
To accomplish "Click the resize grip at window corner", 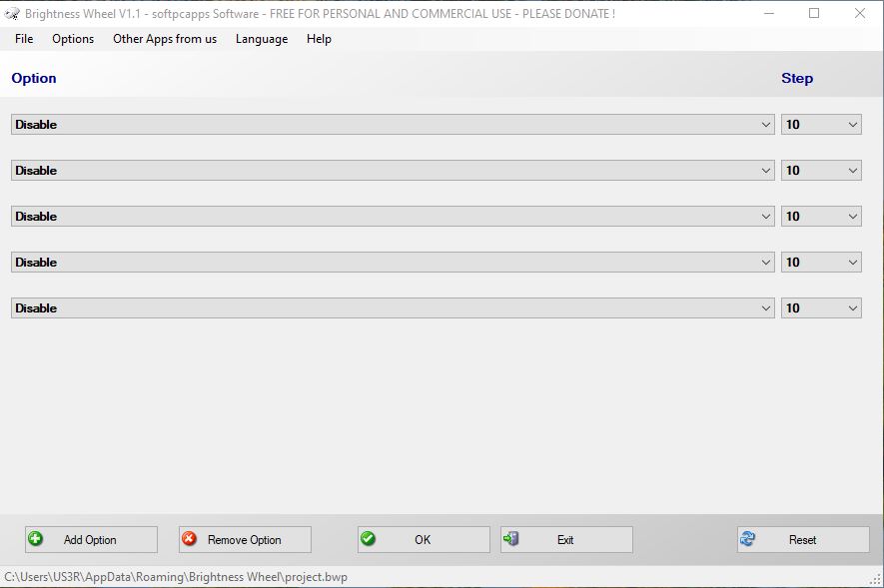I will tap(875, 579).
